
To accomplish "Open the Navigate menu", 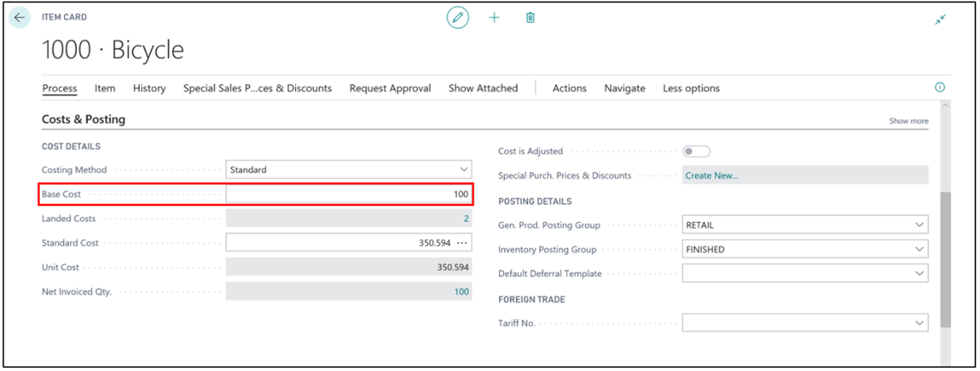I will [x=625, y=89].
